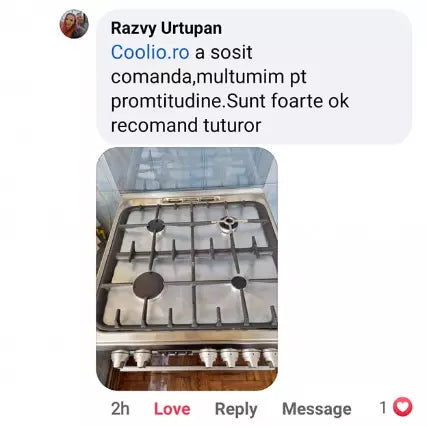The width and height of the screenshot is (427, 426).
Task: Click the word 'promtitudine' in comment
Action: coord(166,102)
